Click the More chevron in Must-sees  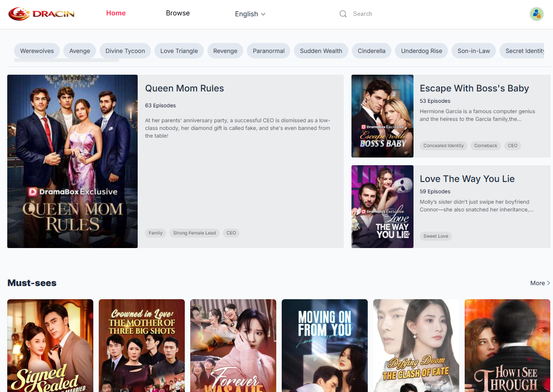pos(548,283)
